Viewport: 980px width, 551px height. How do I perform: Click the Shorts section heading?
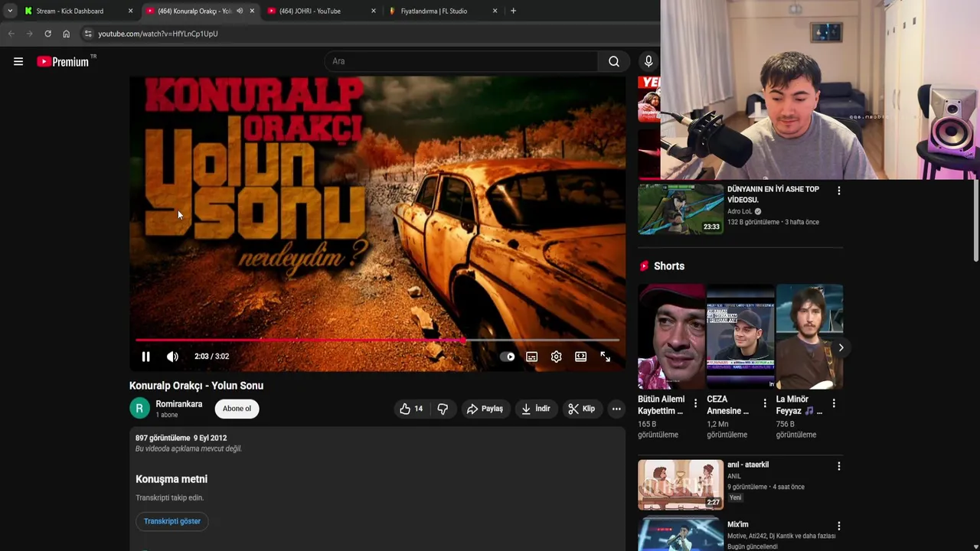669,266
